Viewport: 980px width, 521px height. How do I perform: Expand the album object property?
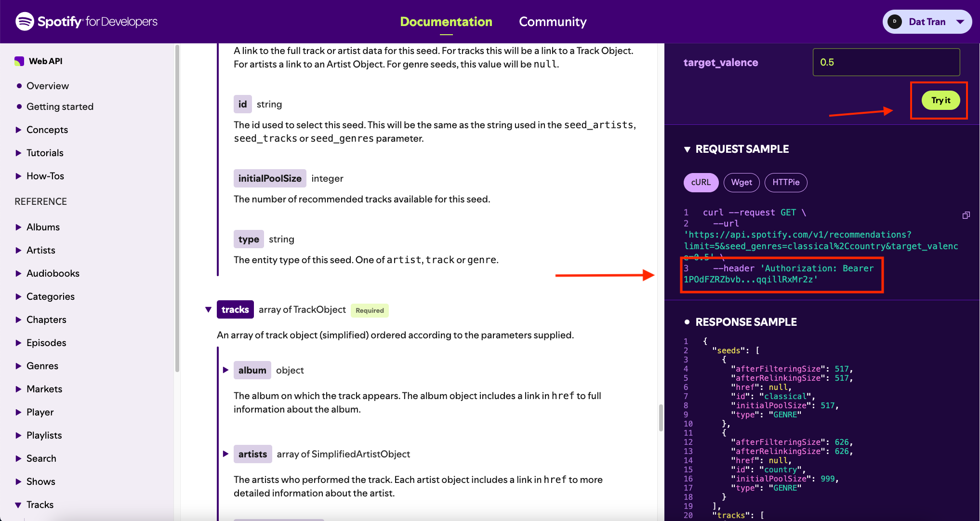(225, 370)
